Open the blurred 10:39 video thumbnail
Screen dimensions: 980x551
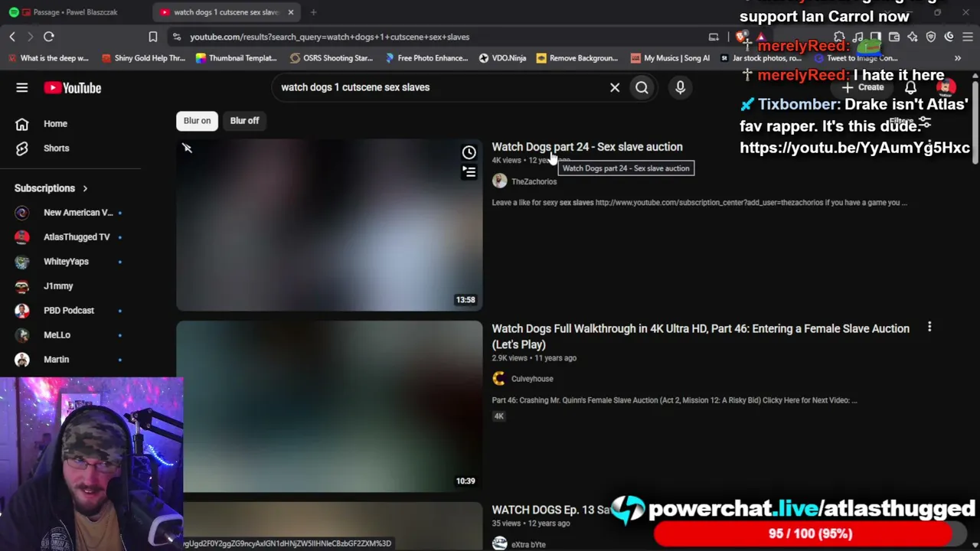pyautogui.click(x=329, y=406)
